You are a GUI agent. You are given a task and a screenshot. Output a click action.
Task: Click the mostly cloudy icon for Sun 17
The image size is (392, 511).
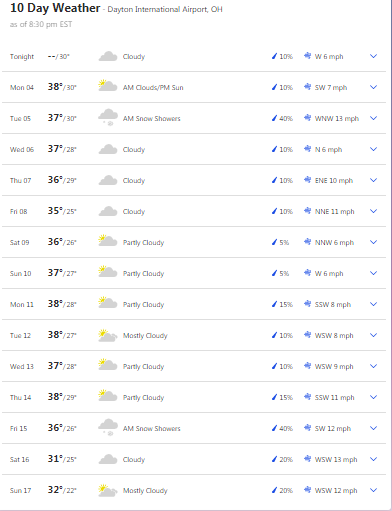tap(108, 490)
